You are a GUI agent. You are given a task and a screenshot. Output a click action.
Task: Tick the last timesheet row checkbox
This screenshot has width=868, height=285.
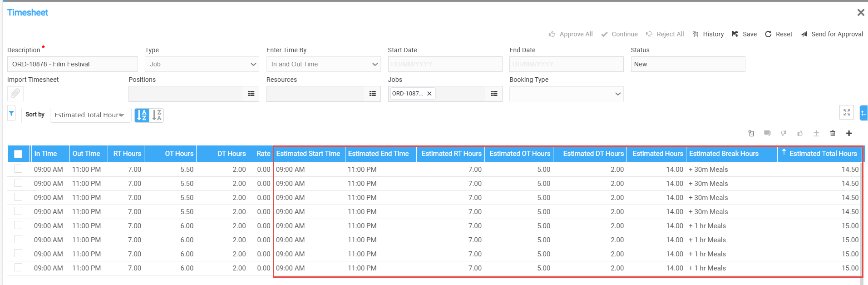tap(18, 268)
